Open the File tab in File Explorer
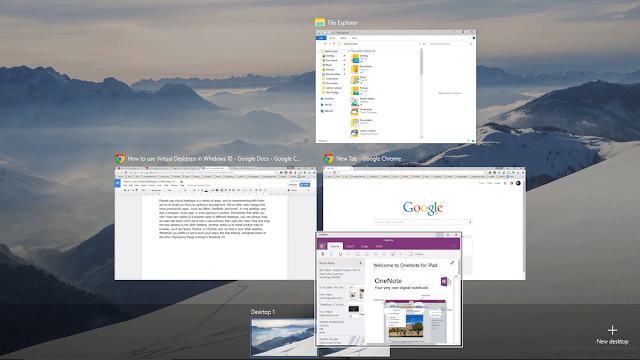The width and height of the screenshot is (640, 360). click(x=321, y=38)
